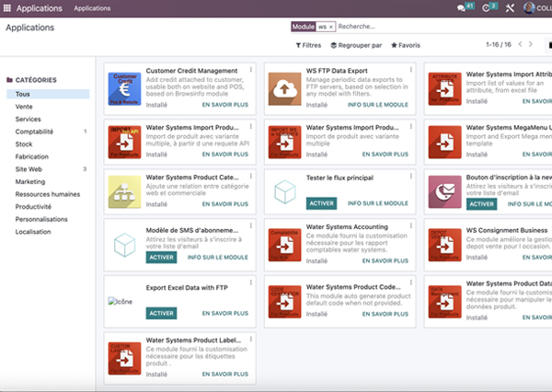Activate Tester le flux principal module
Screen dimensions: 552x392
[321, 203]
